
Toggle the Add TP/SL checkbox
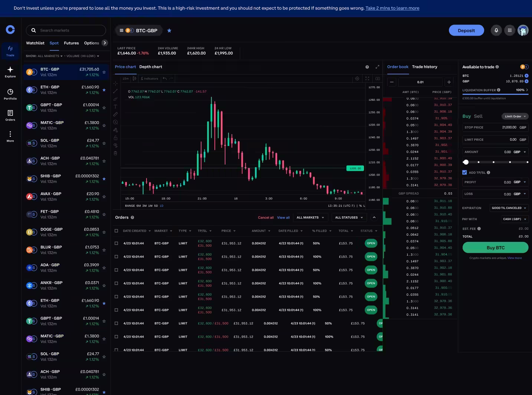[464, 172]
